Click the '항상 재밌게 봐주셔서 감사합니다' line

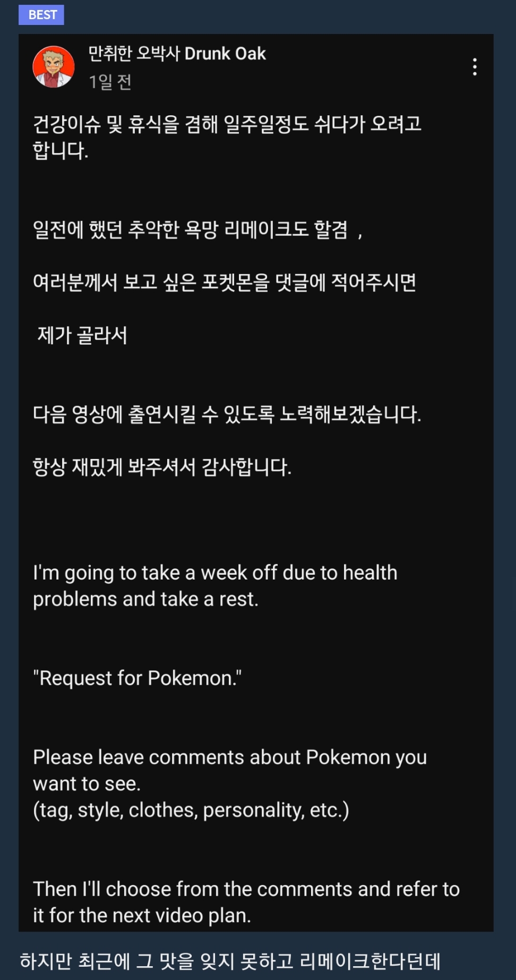162,467
